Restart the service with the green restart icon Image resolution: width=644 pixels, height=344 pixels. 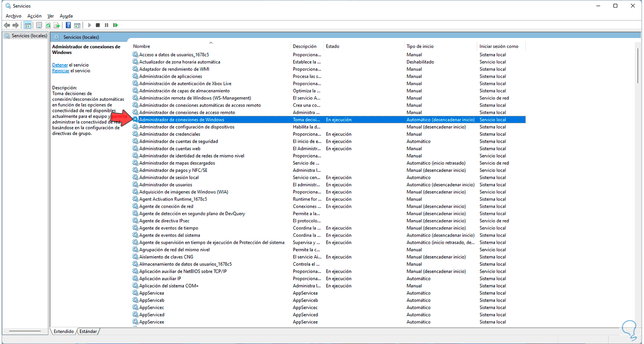point(115,25)
